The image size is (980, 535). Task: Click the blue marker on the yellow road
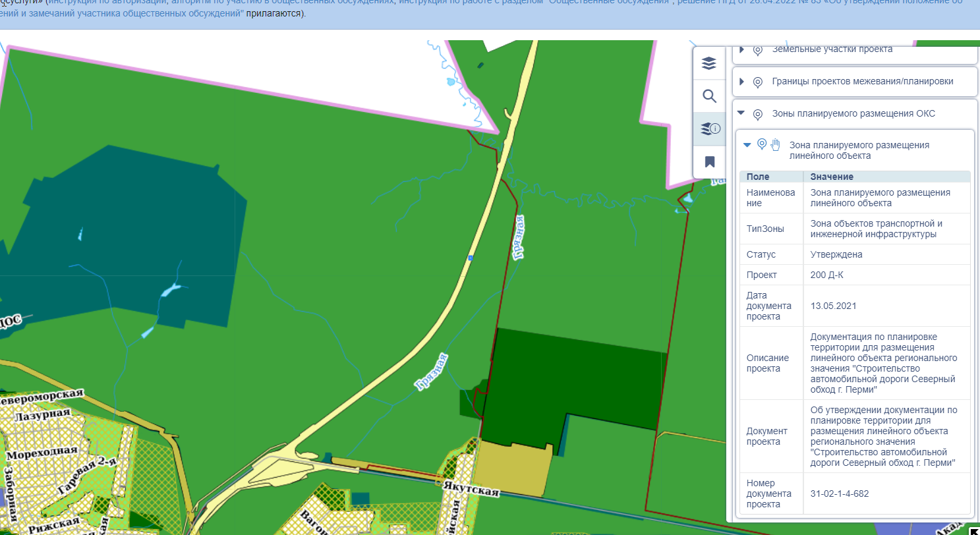click(471, 258)
